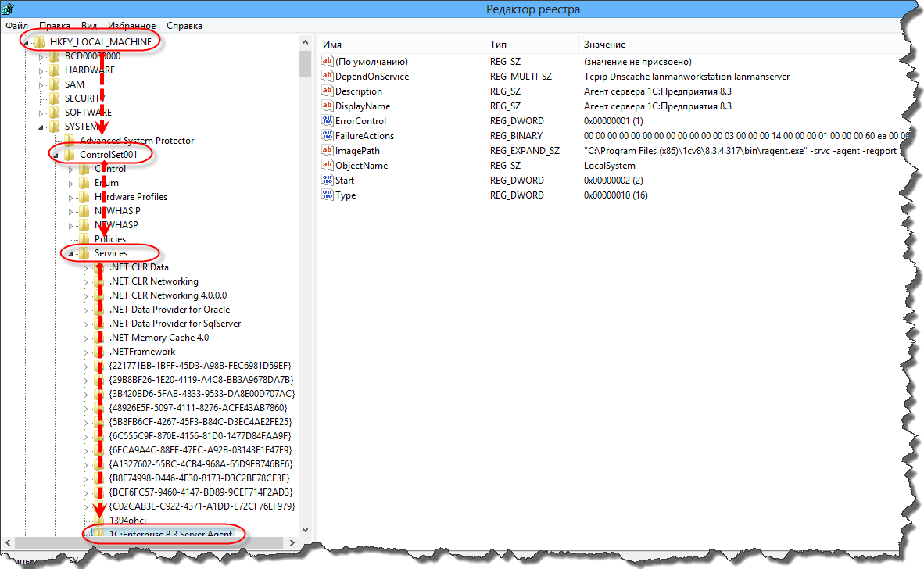This screenshot has height=569, width=924.
Task: Click the string icon of DependOnService
Action: pyautogui.click(x=328, y=76)
